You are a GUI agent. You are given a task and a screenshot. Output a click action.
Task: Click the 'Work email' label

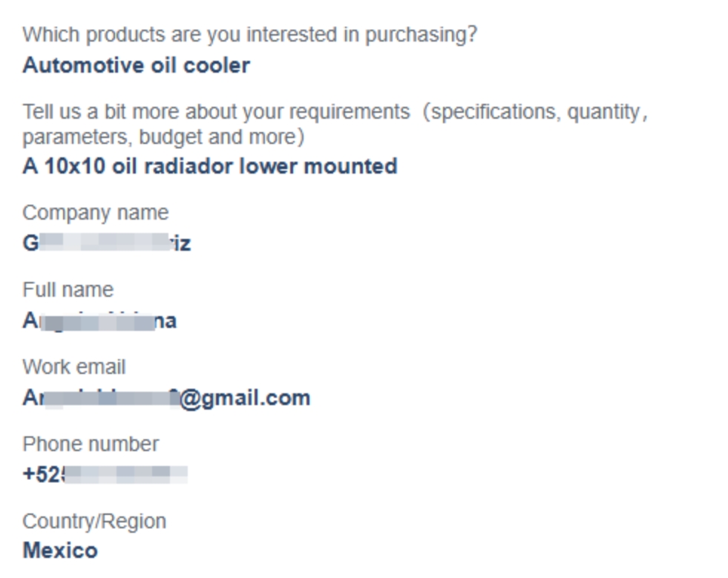click(73, 367)
